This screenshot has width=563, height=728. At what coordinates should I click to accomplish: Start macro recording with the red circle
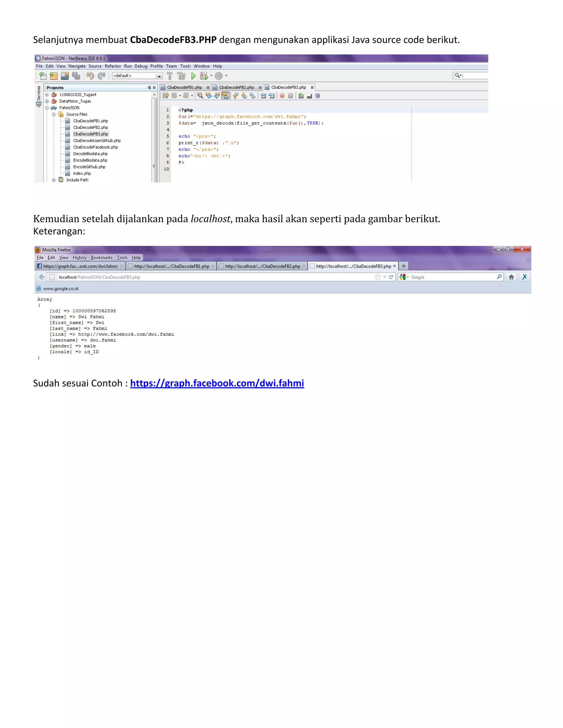(282, 96)
